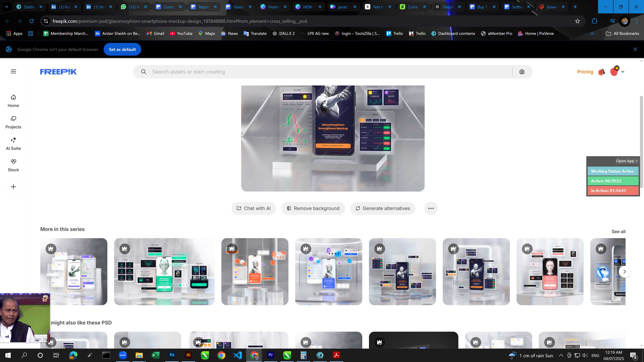Viewport: 644px width, 362px height.
Task: Open Apps bookmark shortcut
Action: pyautogui.click(x=14, y=34)
